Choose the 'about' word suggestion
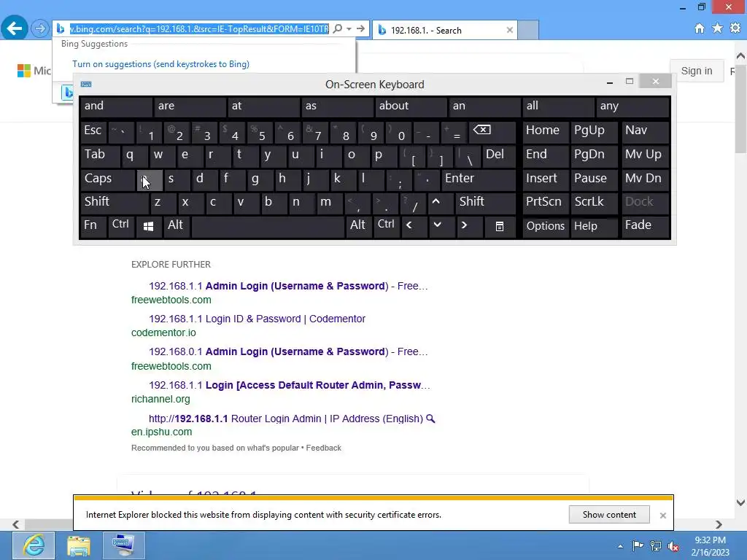747x560 pixels. pos(410,106)
